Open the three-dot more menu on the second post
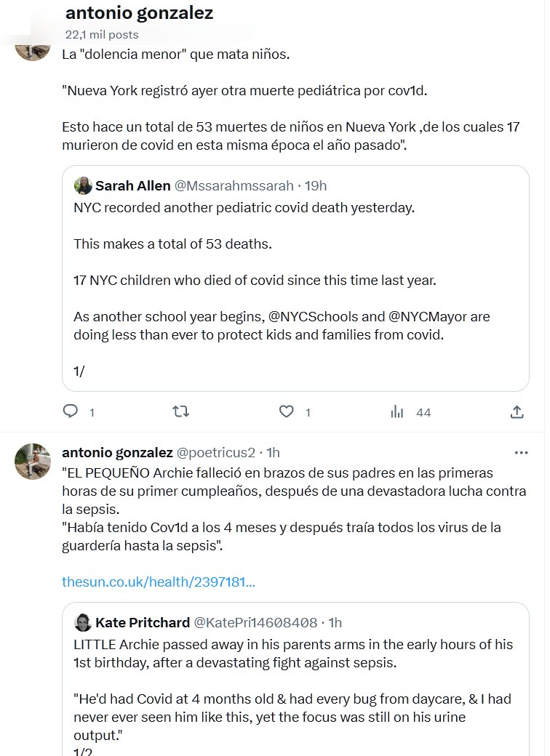This screenshot has height=756, width=550. 521,452
